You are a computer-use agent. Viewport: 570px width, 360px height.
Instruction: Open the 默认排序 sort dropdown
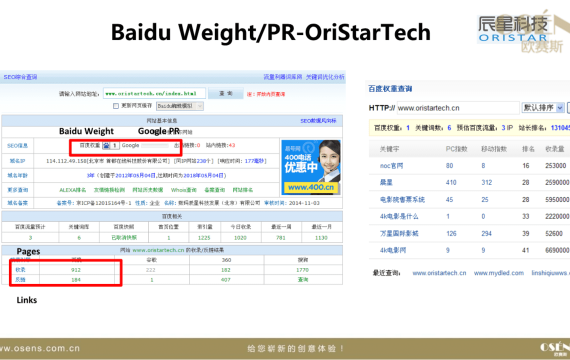(543, 108)
